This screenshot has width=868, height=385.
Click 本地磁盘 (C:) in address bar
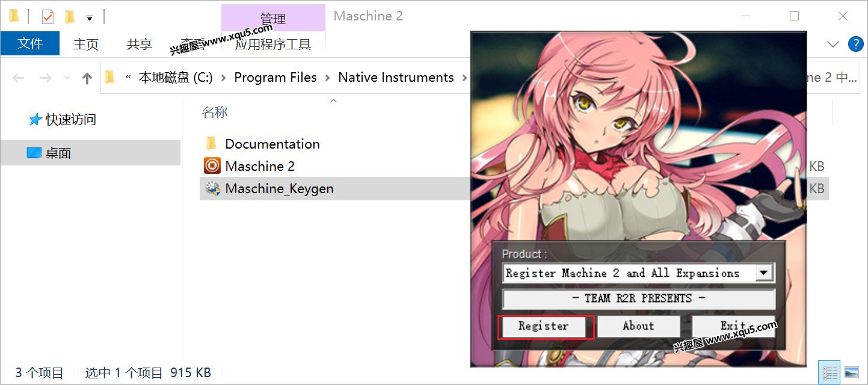176,78
